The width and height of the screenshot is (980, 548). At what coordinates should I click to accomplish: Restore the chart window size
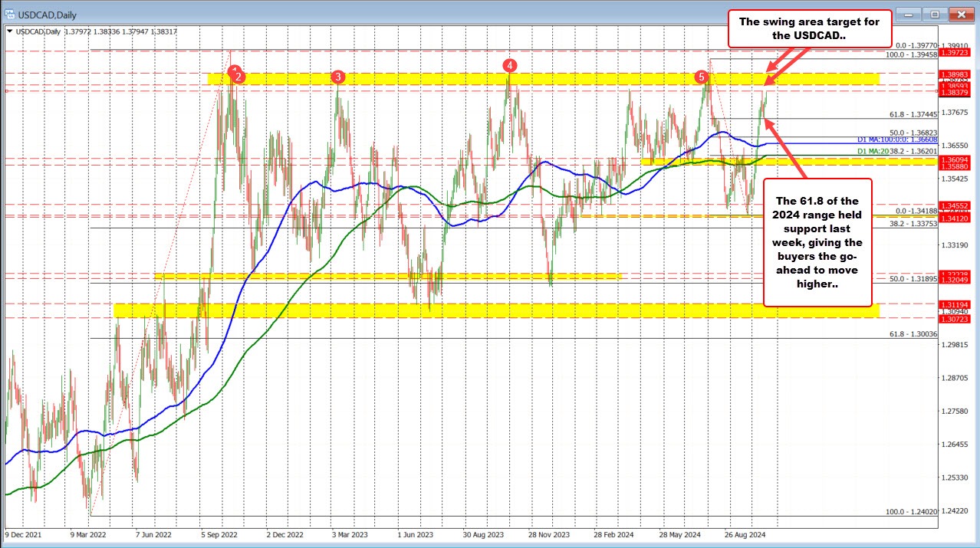(x=935, y=15)
